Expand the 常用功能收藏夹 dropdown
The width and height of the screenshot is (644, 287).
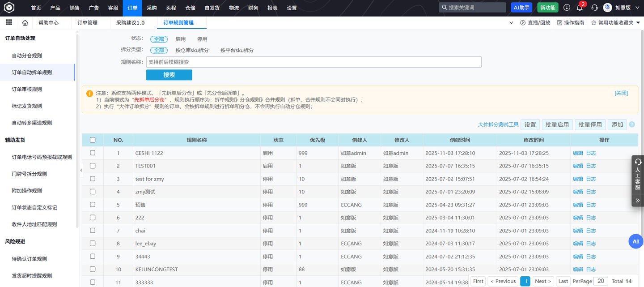pyautogui.click(x=616, y=23)
